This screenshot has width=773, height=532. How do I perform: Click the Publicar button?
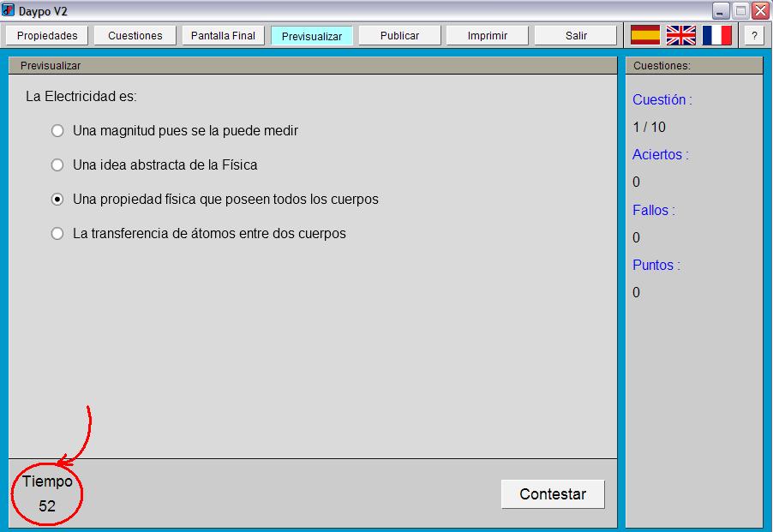[400, 35]
